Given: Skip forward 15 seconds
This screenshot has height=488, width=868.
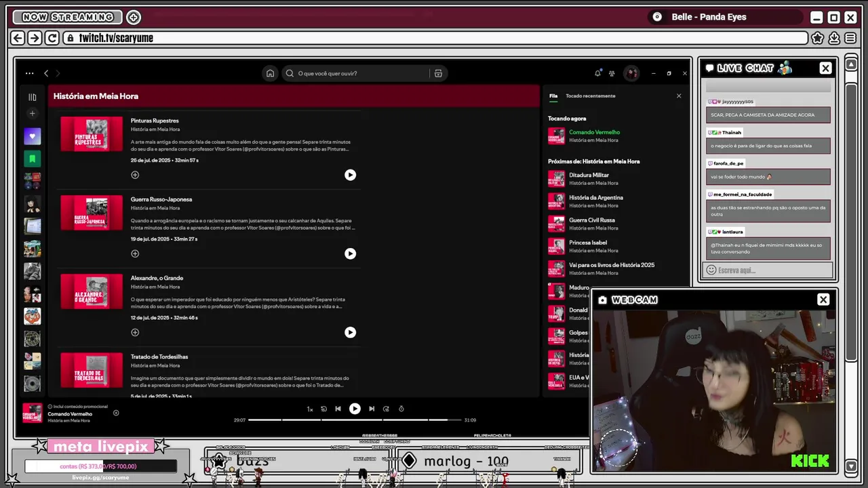Looking at the screenshot, I should click(x=386, y=409).
